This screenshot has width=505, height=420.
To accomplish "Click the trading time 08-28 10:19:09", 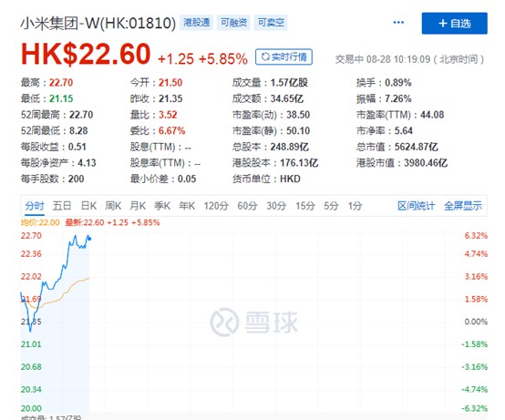I will pyautogui.click(x=398, y=59).
